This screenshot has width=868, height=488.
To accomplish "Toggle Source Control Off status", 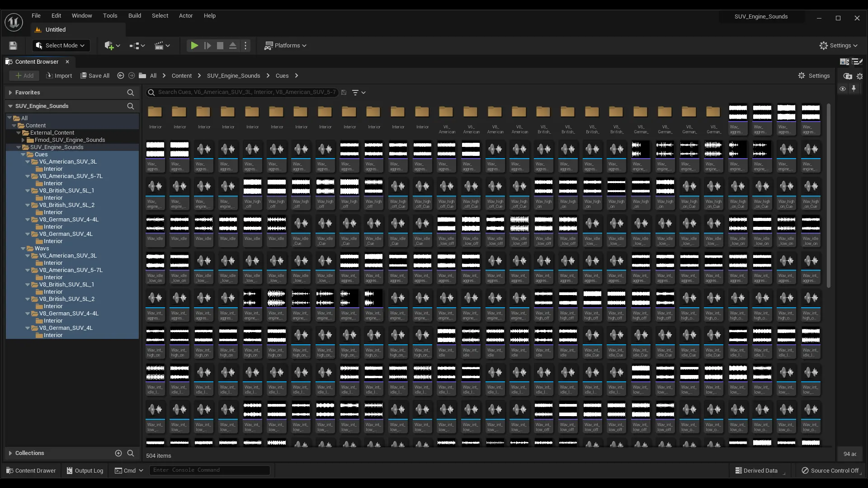I will tap(830, 470).
